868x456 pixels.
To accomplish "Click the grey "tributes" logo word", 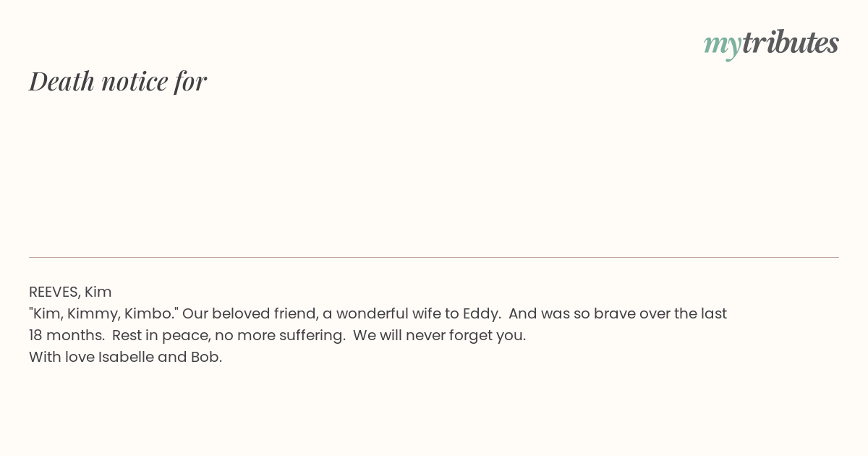I will [791, 43].
